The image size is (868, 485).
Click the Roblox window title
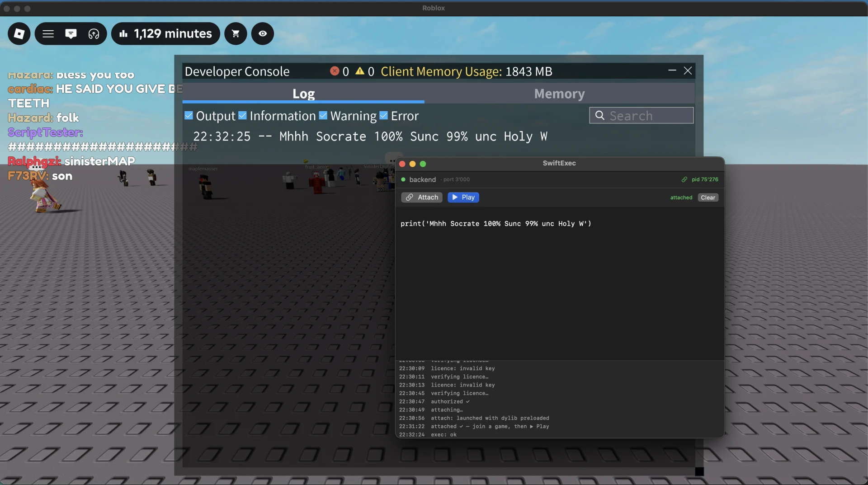pos(434,8)
